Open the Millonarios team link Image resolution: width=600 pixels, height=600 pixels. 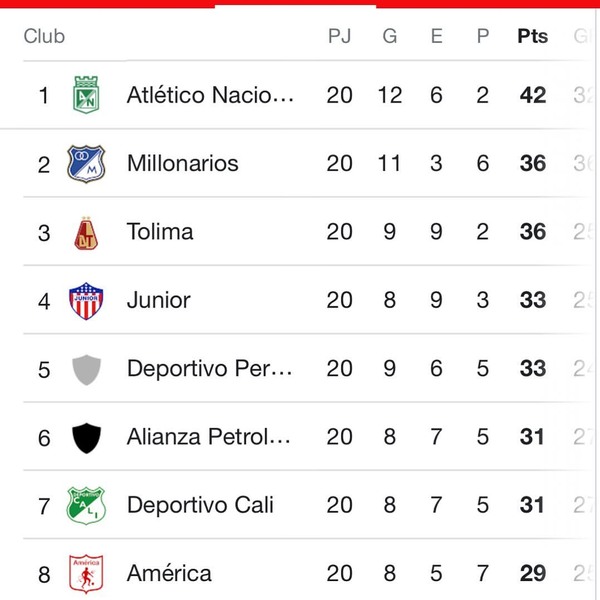coord(183,163)
